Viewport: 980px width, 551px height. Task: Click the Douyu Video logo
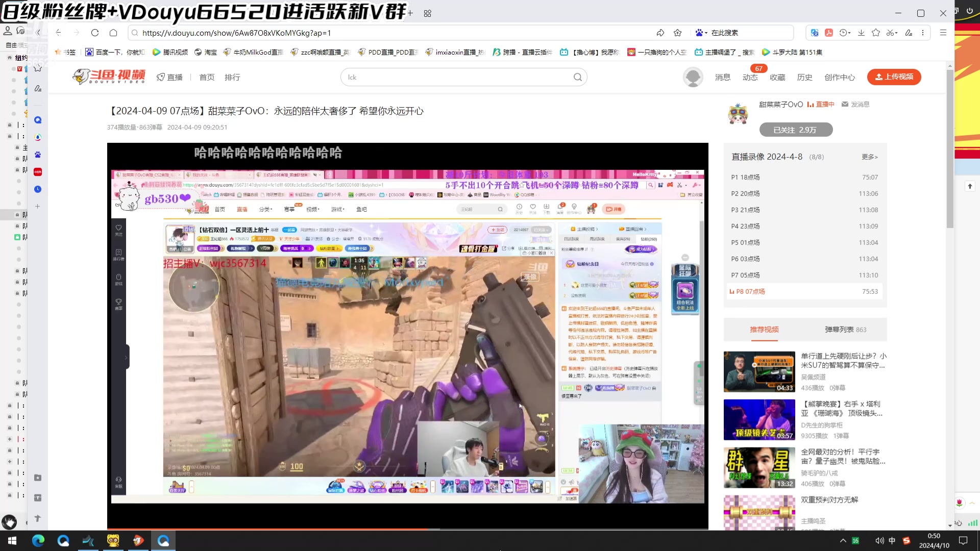click(109, 77)
